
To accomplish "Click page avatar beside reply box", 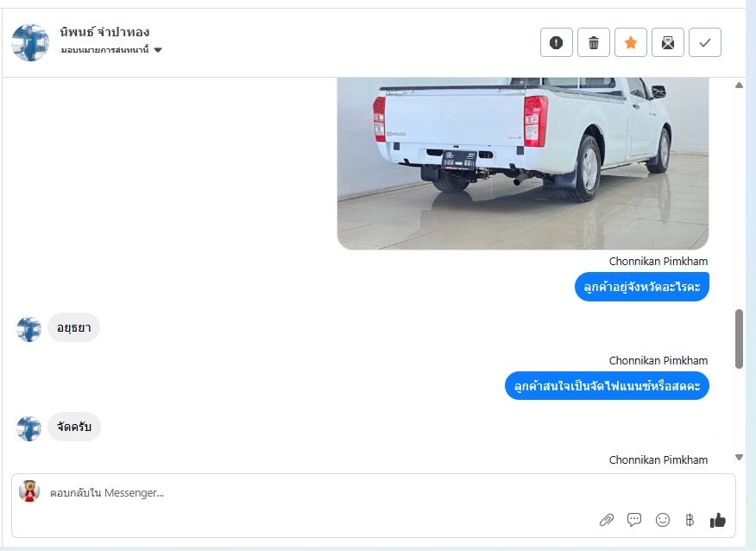I will (29, 491).
